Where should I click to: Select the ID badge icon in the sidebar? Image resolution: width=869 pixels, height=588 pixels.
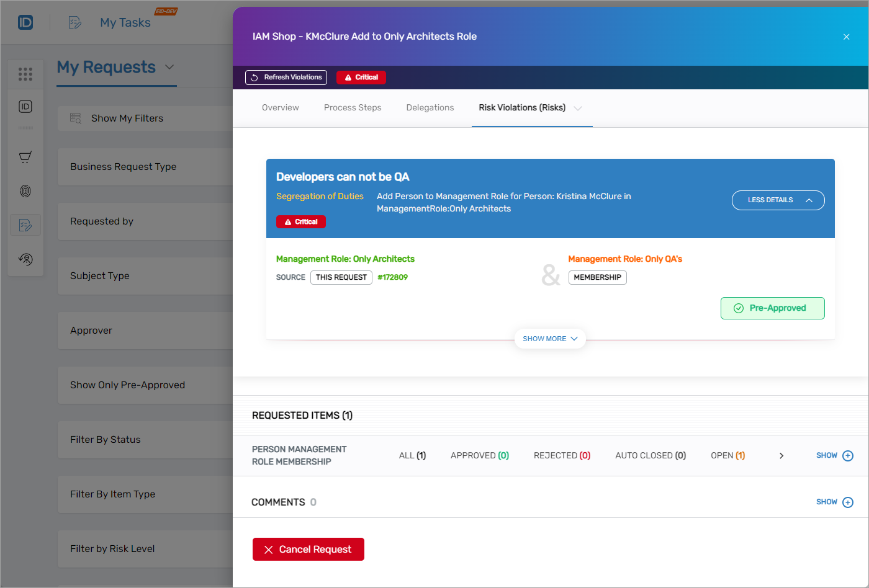point(25,106)
